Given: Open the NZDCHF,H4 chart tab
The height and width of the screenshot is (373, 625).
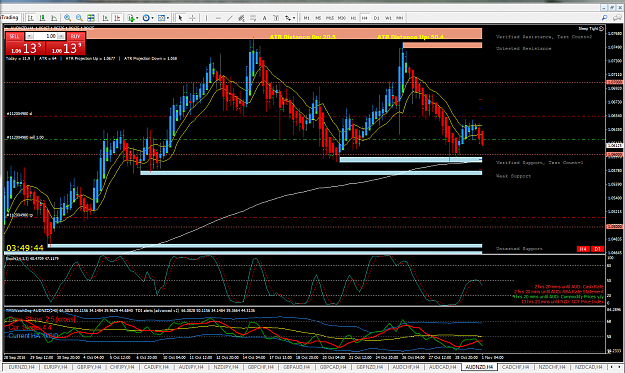Looking at the screenshot, I should (552, 367).
